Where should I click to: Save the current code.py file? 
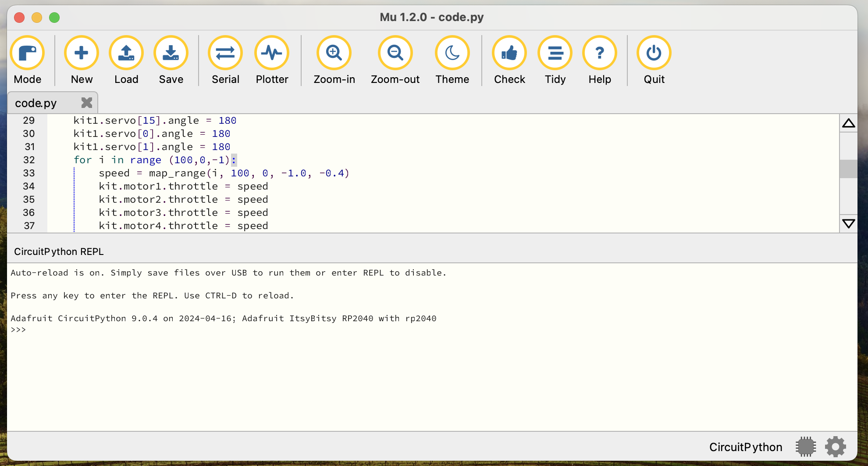click(x=171, y=53)
